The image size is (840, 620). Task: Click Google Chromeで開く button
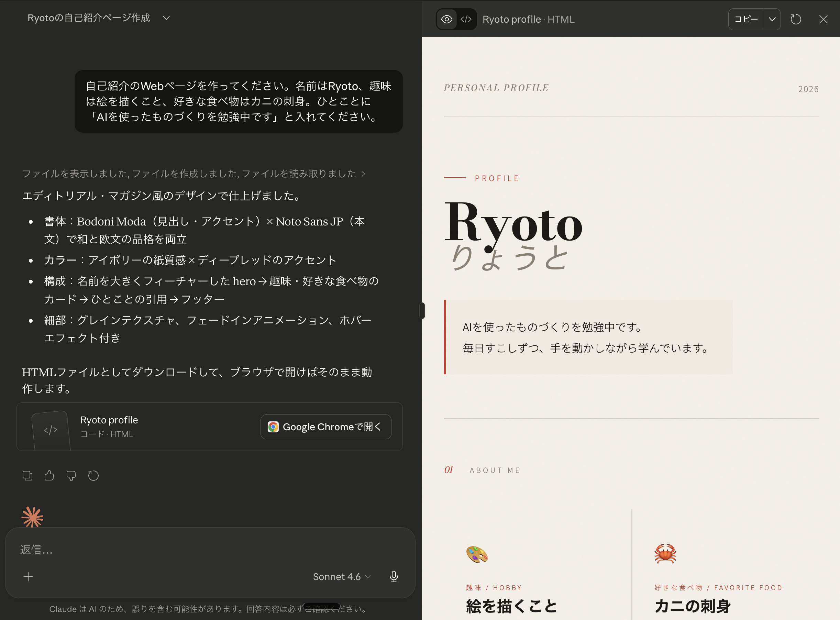coord(325,427)
